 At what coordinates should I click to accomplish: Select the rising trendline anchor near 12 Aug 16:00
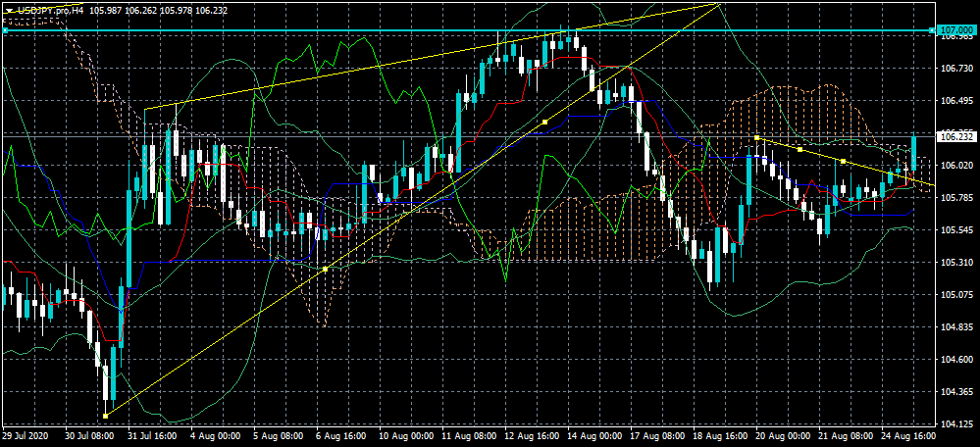click(544, 123)
